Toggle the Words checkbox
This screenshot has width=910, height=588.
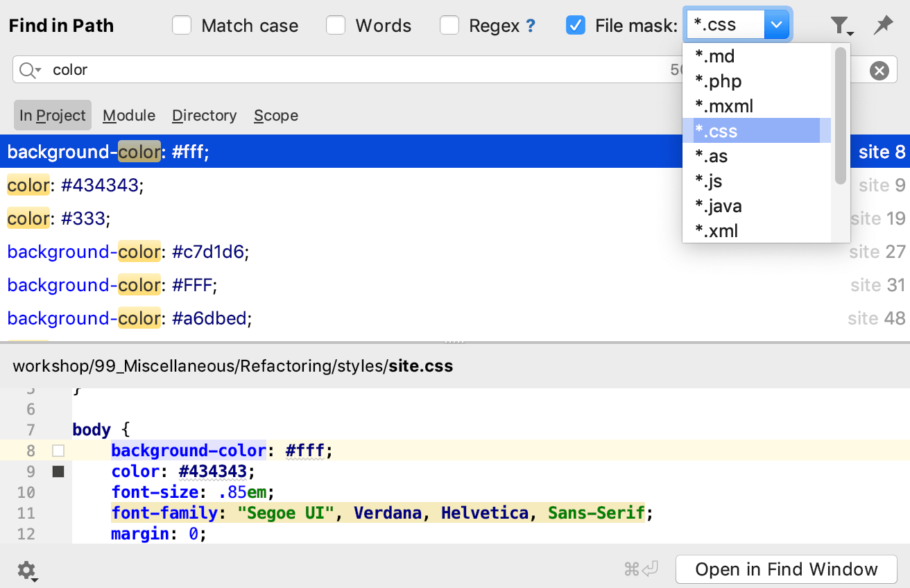(336, 26)
